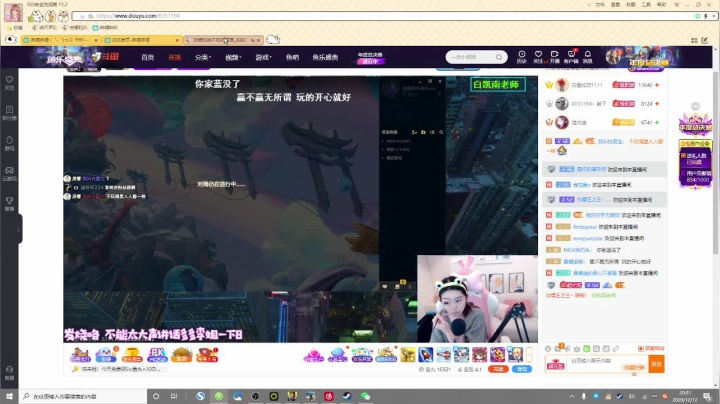The width and height of the screenshot is (720, 404).
Task: Open NetEase Music red taskbar icon
Action: [x=329, y=396]
